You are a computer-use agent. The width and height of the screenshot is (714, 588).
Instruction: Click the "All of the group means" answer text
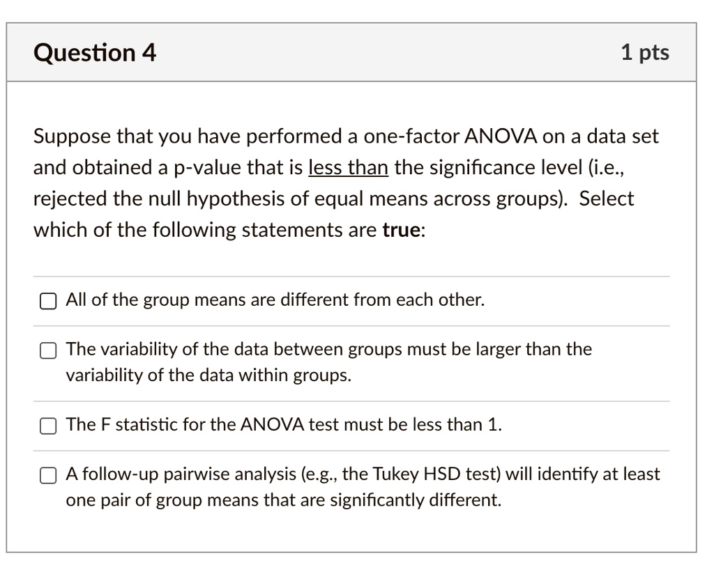pos(275,300)
